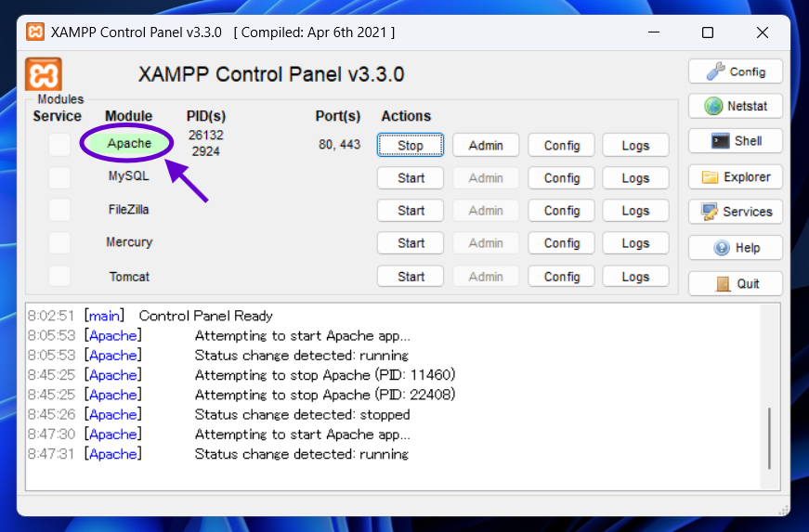Open Help with the question mark icon
The image size is (809, 532).
(735, 248)
